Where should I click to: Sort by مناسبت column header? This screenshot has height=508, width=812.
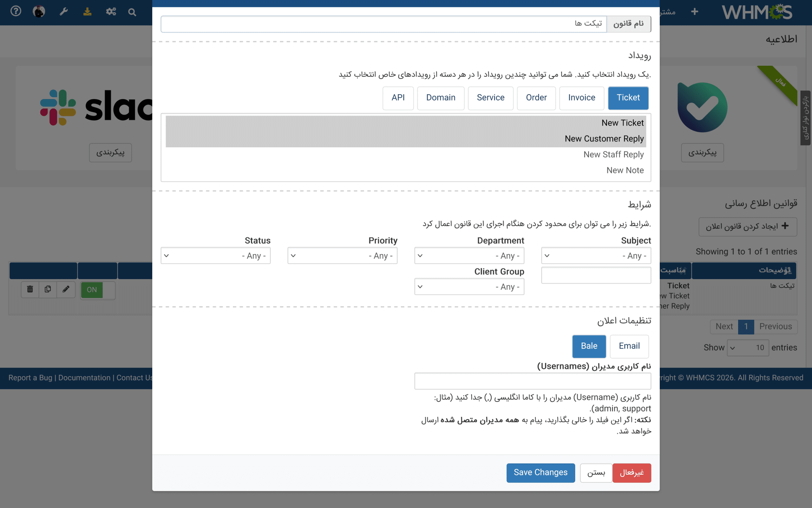675,270
